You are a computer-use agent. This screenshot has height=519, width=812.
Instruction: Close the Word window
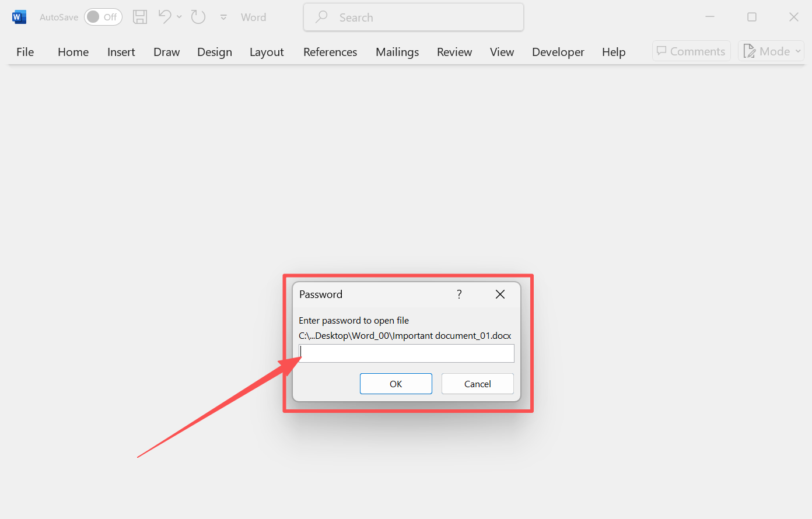[794, 17]
